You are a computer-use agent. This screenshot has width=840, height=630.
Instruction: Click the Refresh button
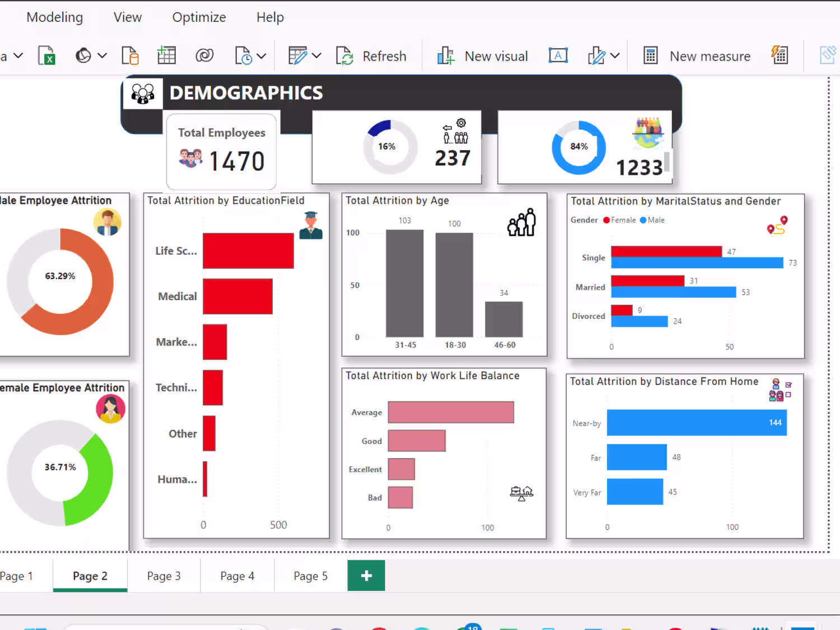371,56
